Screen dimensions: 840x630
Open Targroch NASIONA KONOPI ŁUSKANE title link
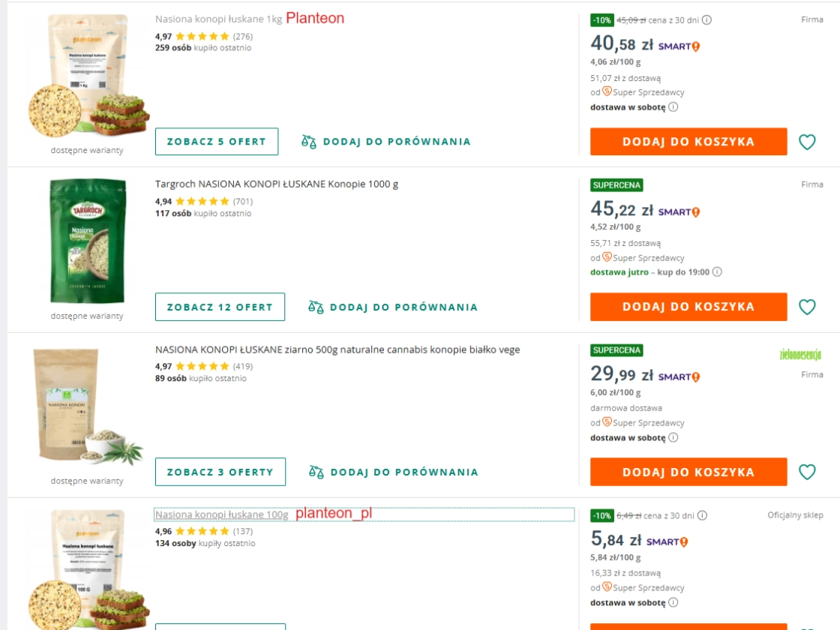click(x=277, y=184)
